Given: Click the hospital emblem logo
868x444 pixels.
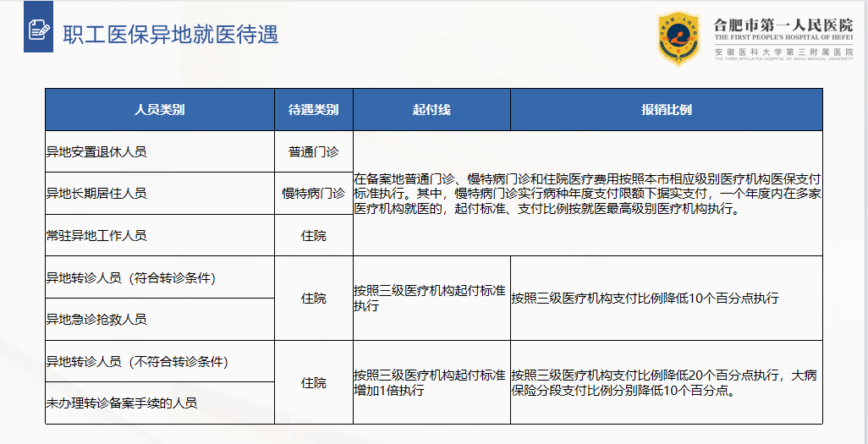Looking at the screenshot, I should tap(678, 38).
